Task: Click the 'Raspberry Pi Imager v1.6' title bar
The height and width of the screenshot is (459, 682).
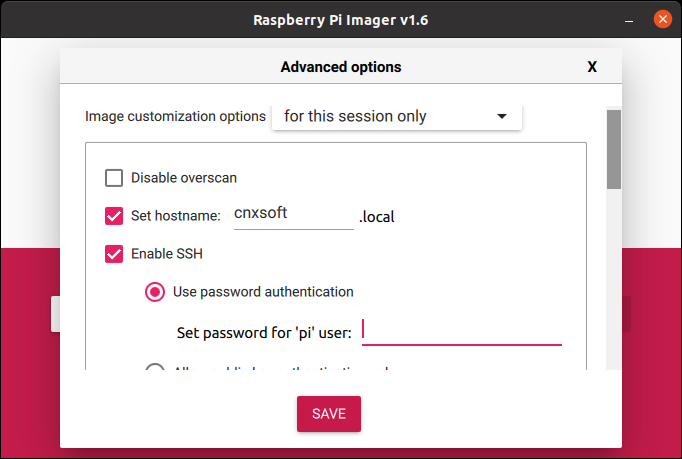Action: 341,20
